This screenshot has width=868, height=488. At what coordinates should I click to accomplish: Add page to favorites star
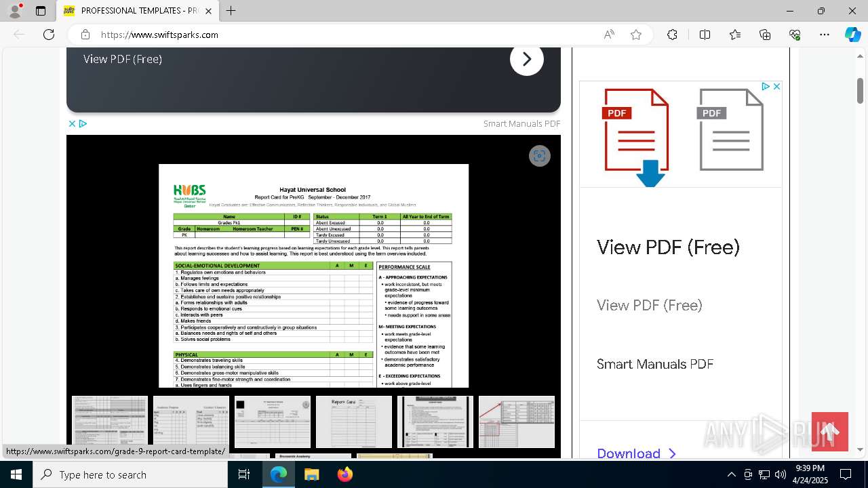click(x=636, y=35)
